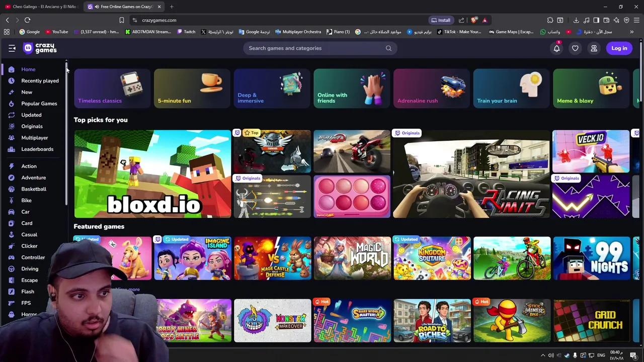Select the Casual category icon

click(11, 234)
